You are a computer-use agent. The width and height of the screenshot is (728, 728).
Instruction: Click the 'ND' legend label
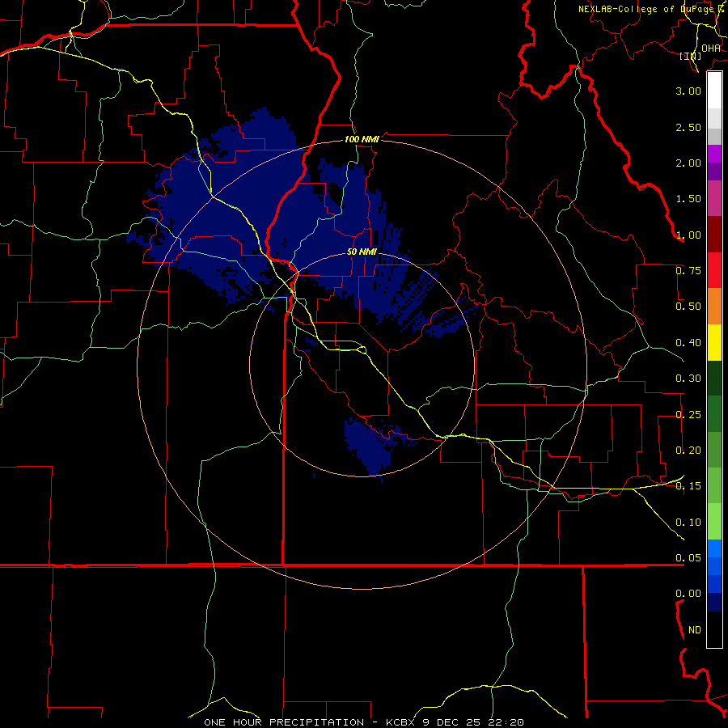695,630
